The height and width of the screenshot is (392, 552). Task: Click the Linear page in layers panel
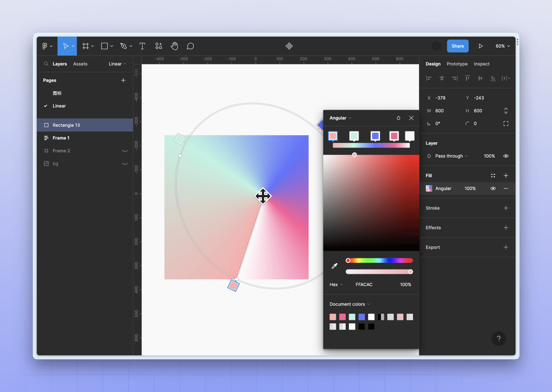pos(59,106)
